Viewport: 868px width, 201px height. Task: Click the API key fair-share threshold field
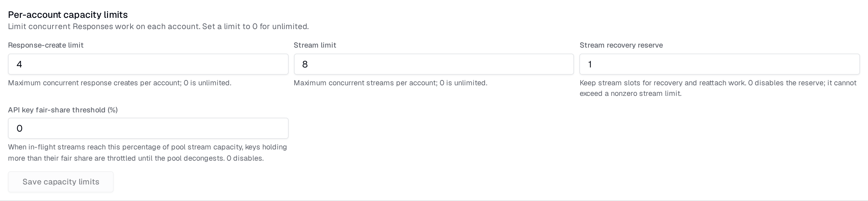[148, 128]
